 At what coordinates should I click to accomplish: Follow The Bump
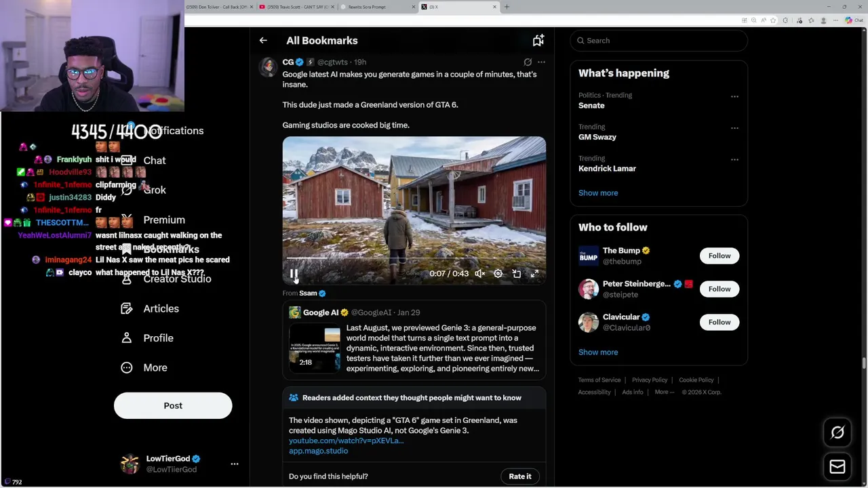coord(719,256)
